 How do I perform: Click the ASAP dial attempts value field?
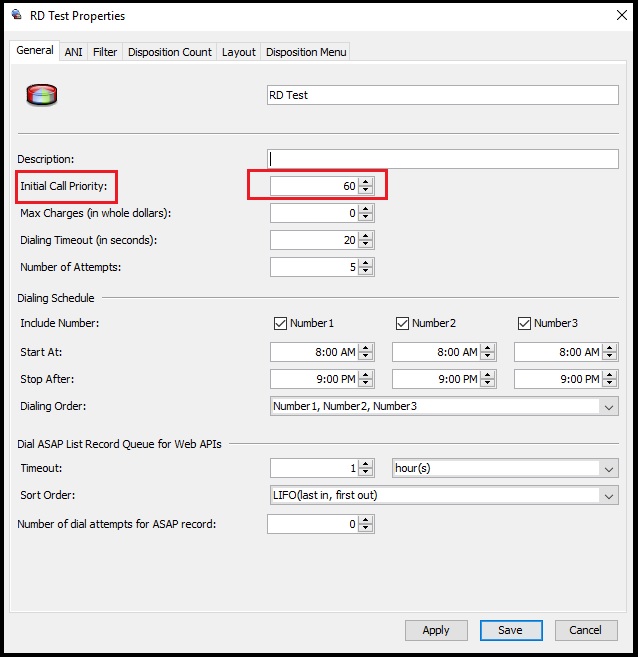point(312,524)
